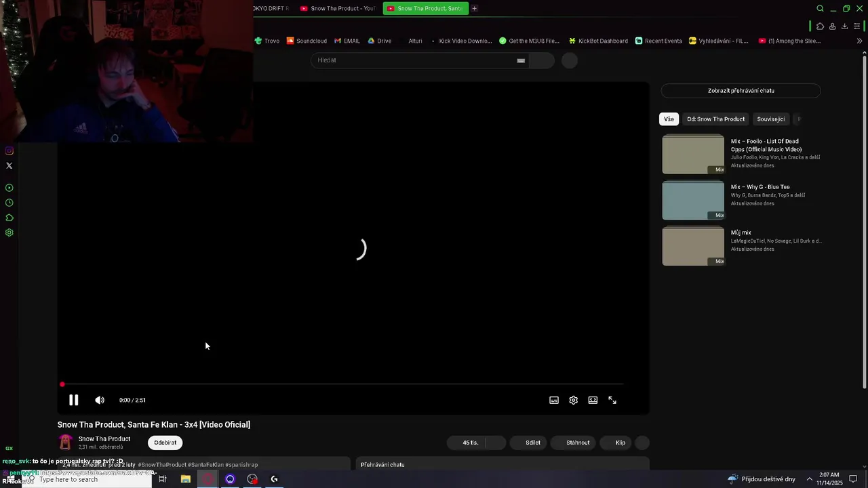
Task: Open the sidebar settings gear icon
Action: point(9,232)
